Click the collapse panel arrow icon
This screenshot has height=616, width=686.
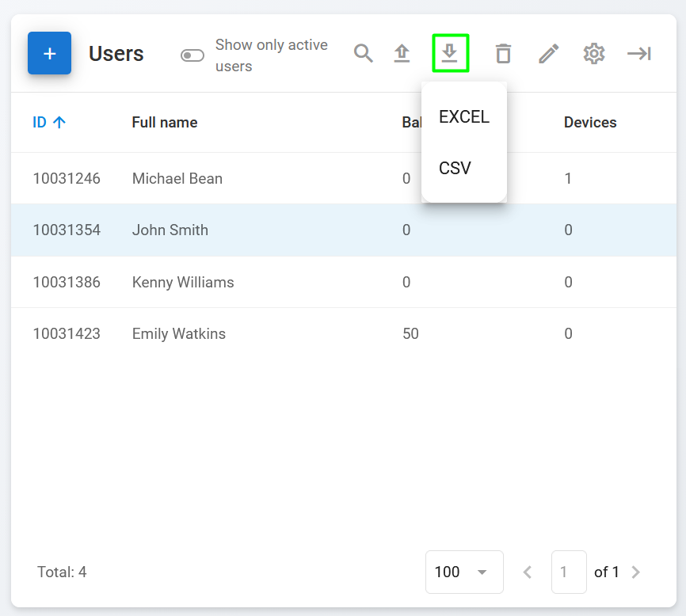tap(639, 54)
